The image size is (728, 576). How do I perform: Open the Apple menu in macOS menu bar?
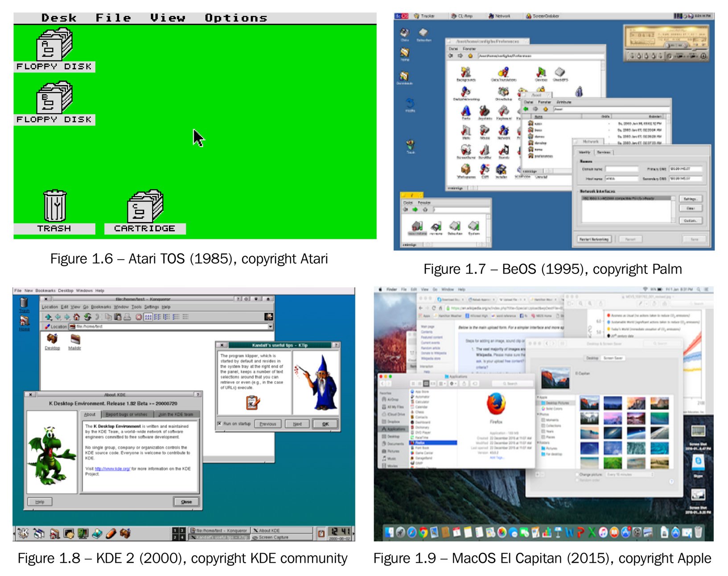380,290
